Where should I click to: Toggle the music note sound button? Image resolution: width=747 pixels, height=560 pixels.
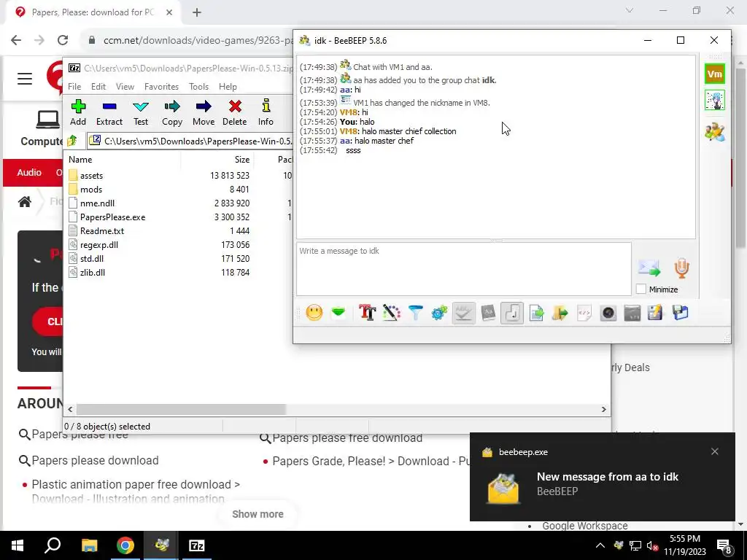[x=512, y=313]
